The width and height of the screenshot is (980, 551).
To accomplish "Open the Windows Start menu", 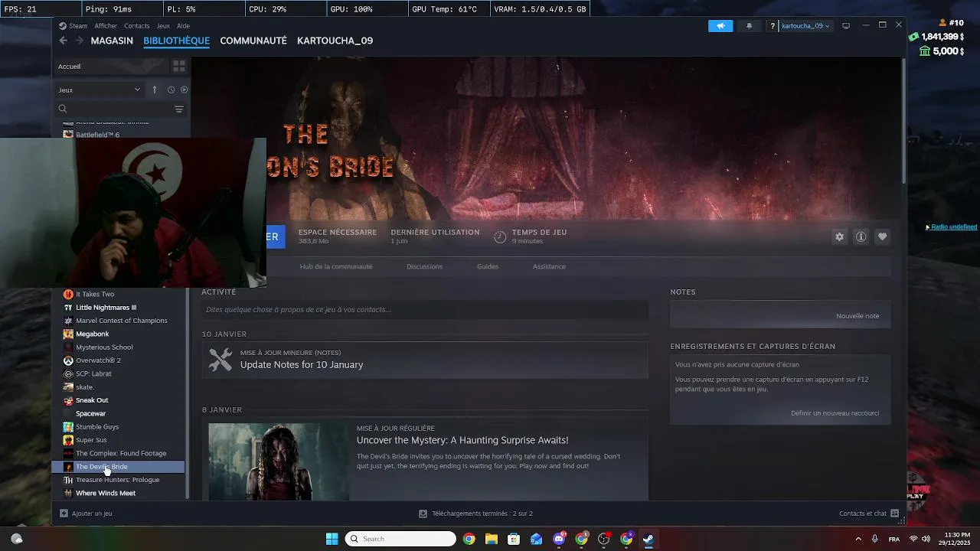I will [332, 539].
